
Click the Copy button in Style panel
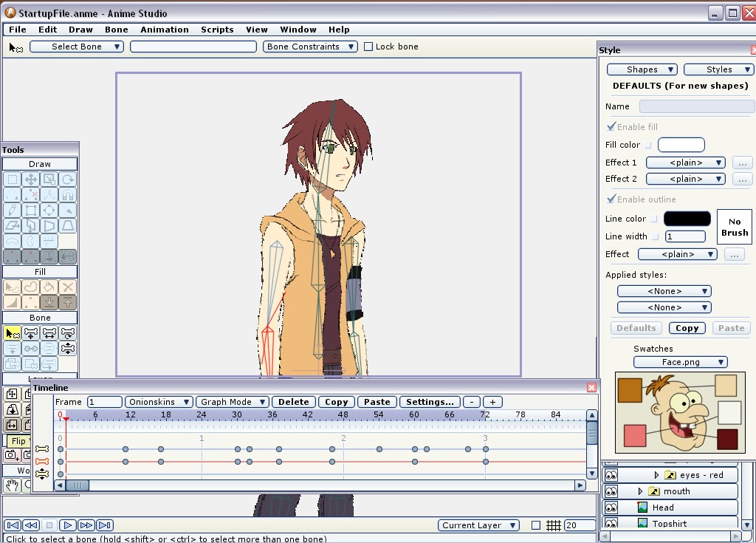coord(687,328)
